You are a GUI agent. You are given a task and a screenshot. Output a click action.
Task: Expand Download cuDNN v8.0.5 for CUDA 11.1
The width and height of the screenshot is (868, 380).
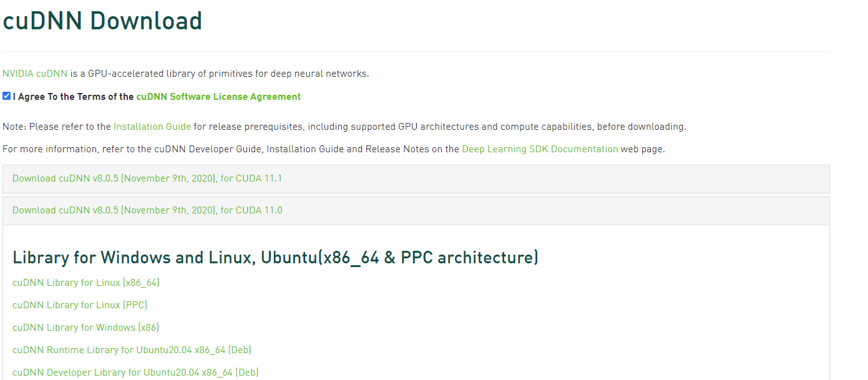click(x=147, y=178)
